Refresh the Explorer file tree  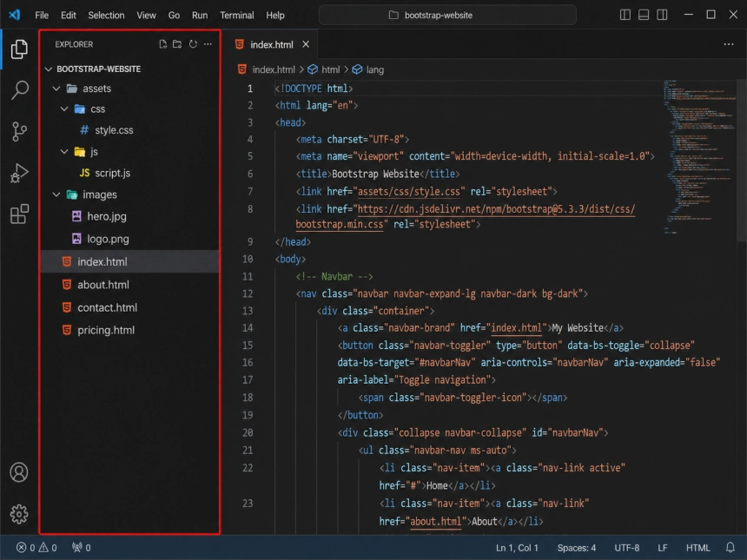(193, 44)
